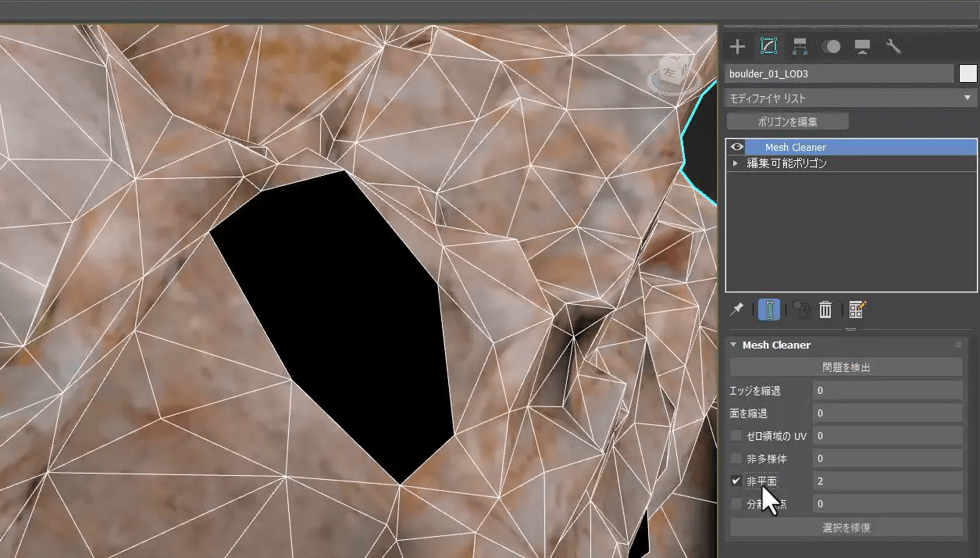This screenshot has height=558, width=980.
Task: Enable the 非多様体 checkbox
Action: [736, 459]
